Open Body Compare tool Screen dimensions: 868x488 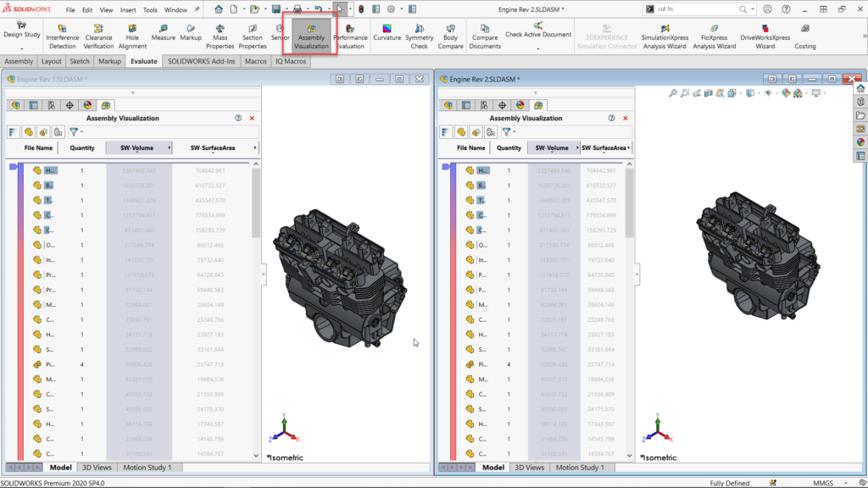(x=451, y=37)
